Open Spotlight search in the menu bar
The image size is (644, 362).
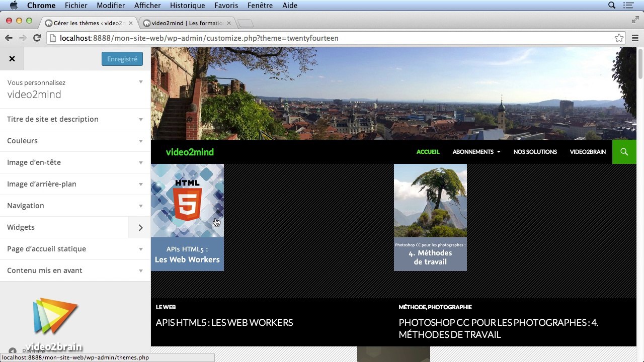coord(612,6)
